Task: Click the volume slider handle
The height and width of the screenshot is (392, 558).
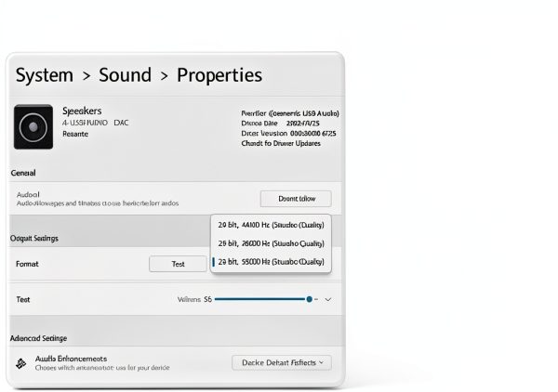Action: tap(310, 299)
